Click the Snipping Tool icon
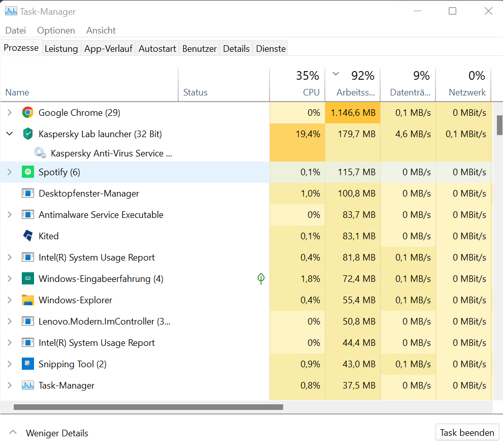 point(28,364)
